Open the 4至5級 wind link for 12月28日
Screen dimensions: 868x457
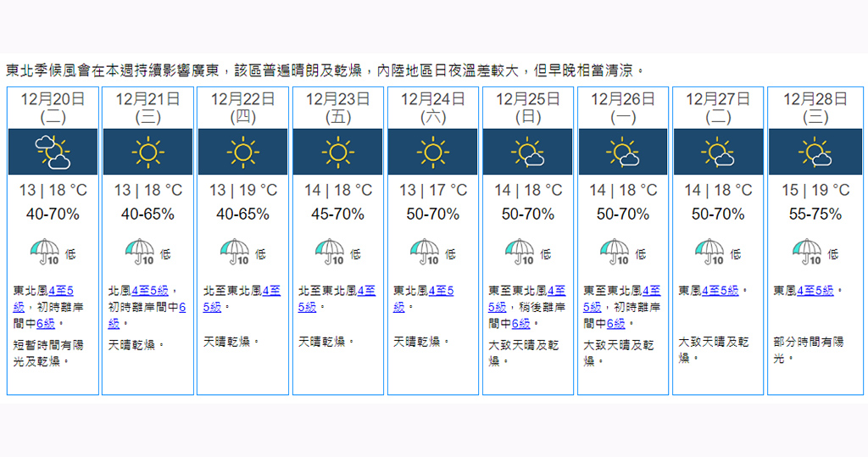[x=815, y=291]
